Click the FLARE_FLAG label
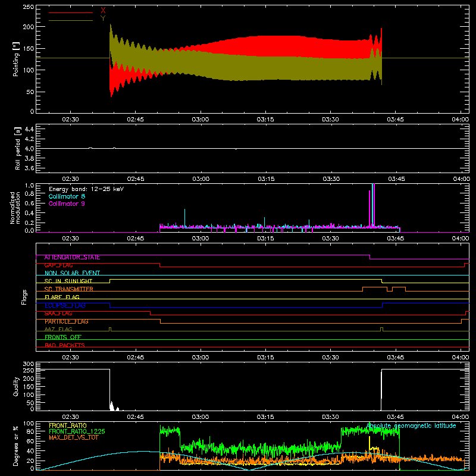 pos(62,297)
